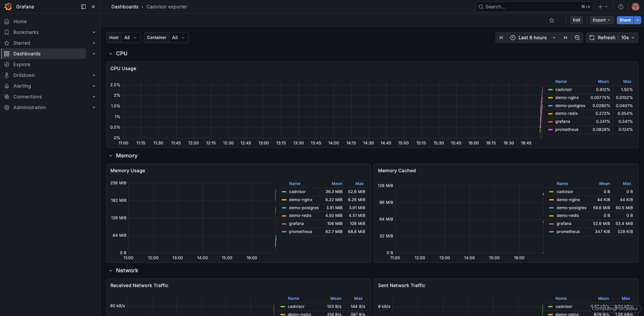
Task: Open the Dashboards breadcrumb link
Action: tap(125, 7)
